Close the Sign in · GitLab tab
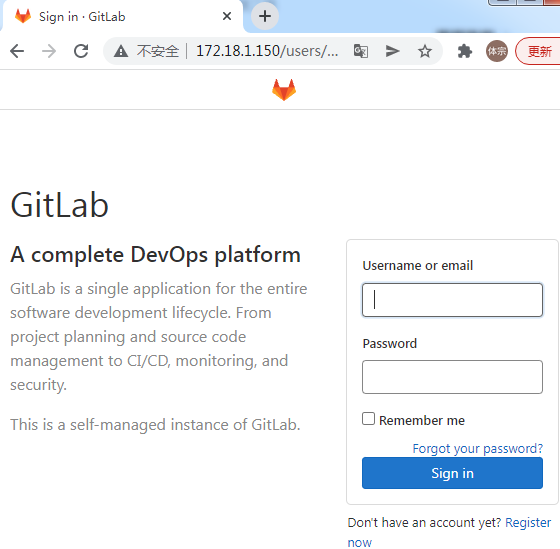The width and height of the screenshot is (560, 549). [227, 16]
